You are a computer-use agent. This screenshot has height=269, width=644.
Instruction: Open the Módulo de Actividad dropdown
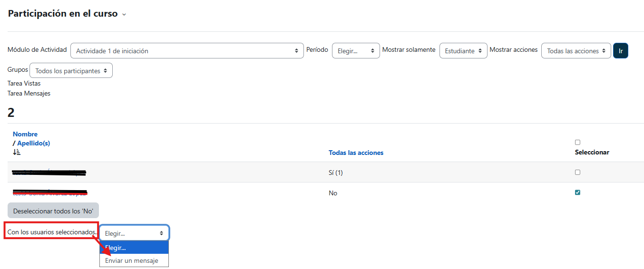[186, 51]
